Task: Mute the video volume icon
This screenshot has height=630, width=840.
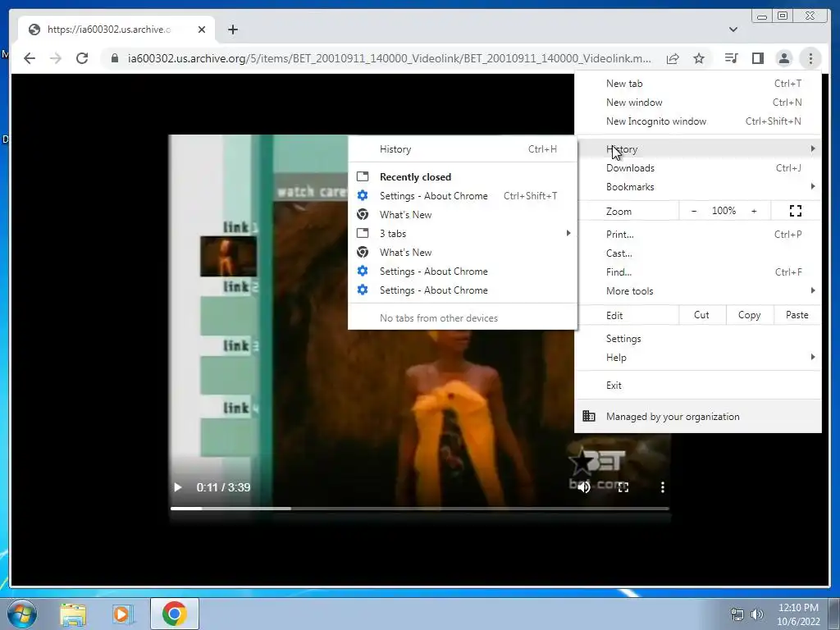Action: tap(584, 487)
